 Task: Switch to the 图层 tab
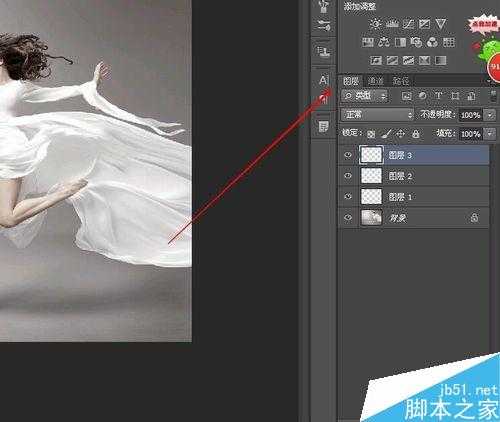pos(350,80)
